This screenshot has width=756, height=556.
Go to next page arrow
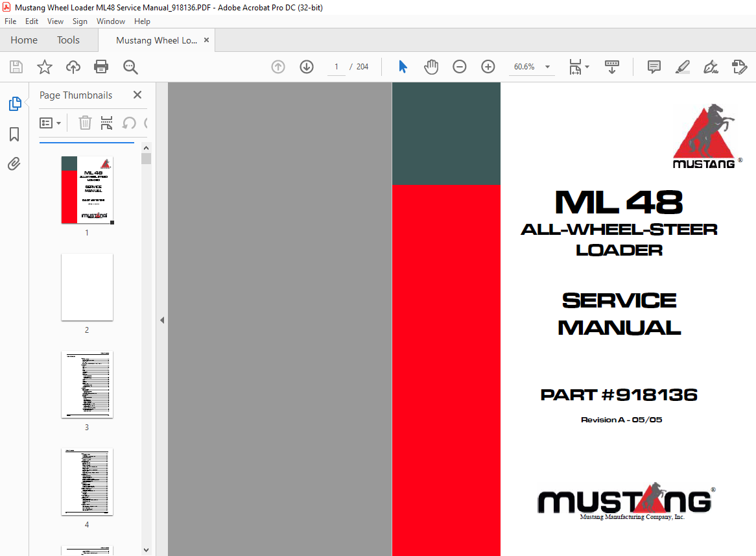click(307, 67)
